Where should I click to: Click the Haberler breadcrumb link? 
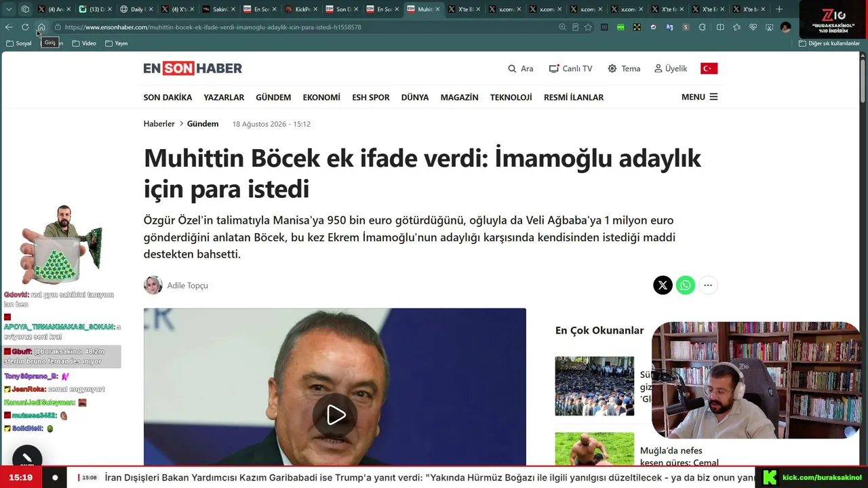click(x=159, y=124)
